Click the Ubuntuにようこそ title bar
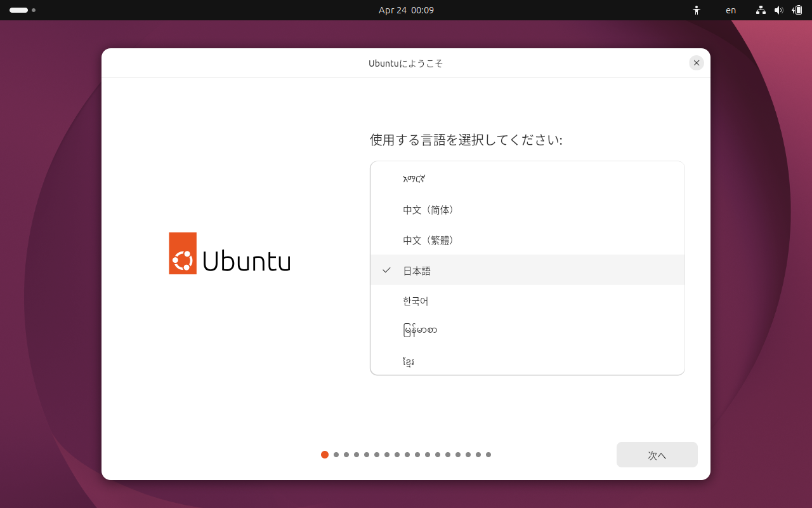The height and width of the screenshot is (508, 812). click(406, 63)
